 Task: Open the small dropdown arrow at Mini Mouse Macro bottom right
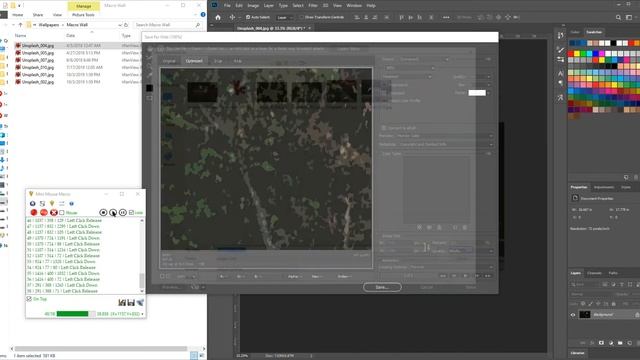(x=142, y=314)
